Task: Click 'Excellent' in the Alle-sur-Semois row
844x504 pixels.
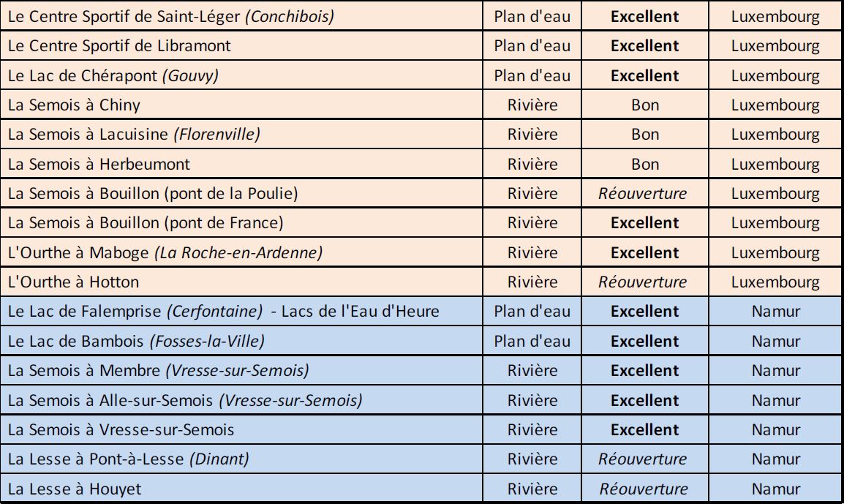Action: pyautogui.click(x=644, y=401)
